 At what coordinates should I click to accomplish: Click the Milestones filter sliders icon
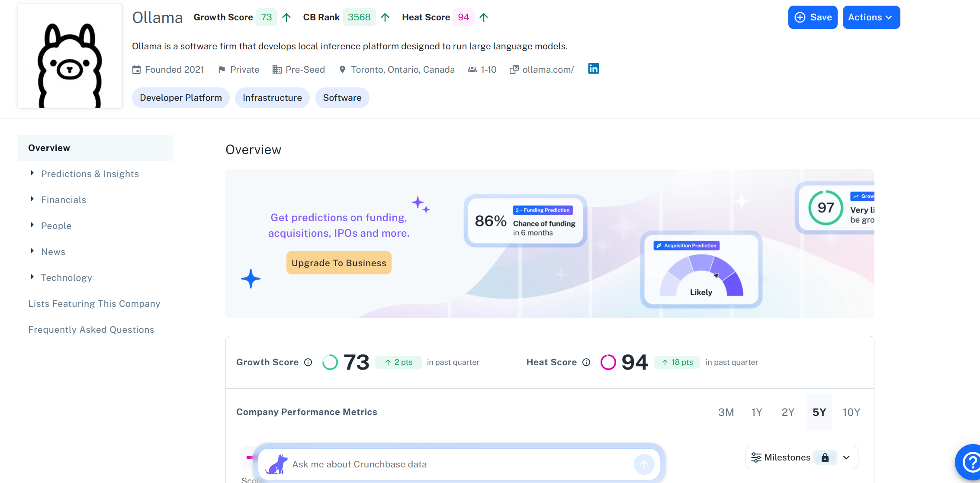click(x=756, y=457)
